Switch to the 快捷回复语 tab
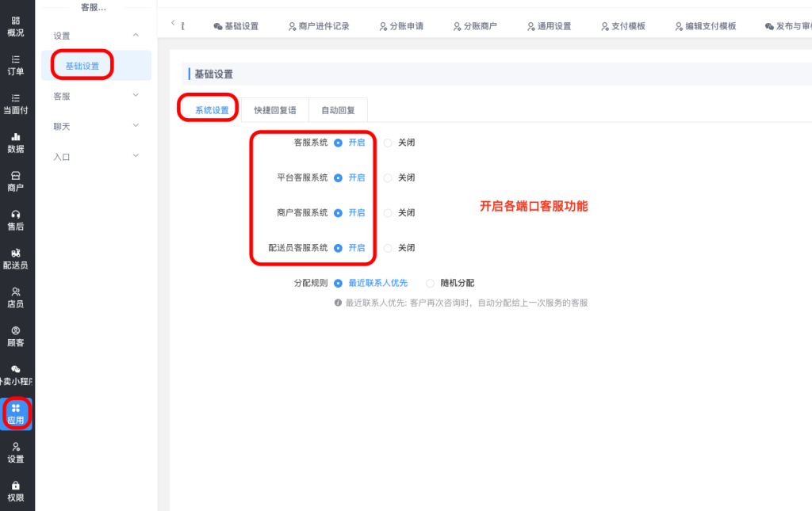The height and width of the screenshot is (511, 812). pos(275,110)
